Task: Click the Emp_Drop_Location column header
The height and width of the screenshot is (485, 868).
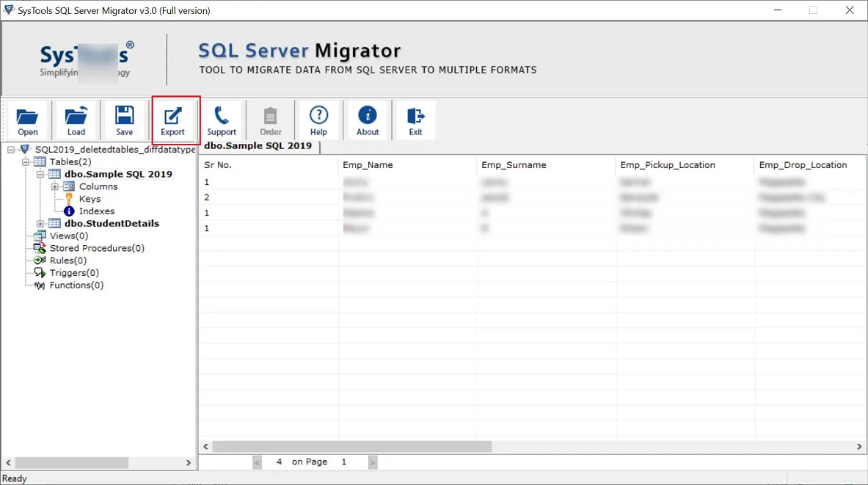Action: pos(810,165)
